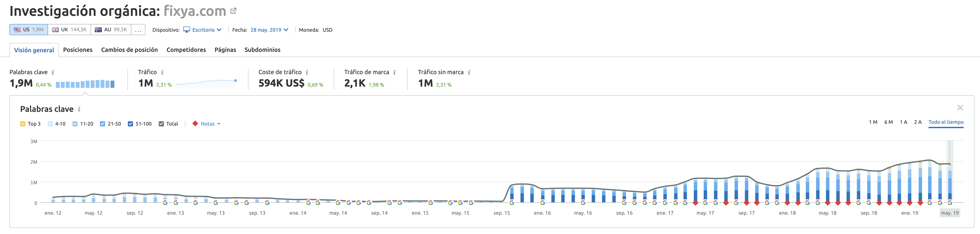980x234 pixels.
Task: Expand the Notas dropdown
Action: [x=210, y=124]
